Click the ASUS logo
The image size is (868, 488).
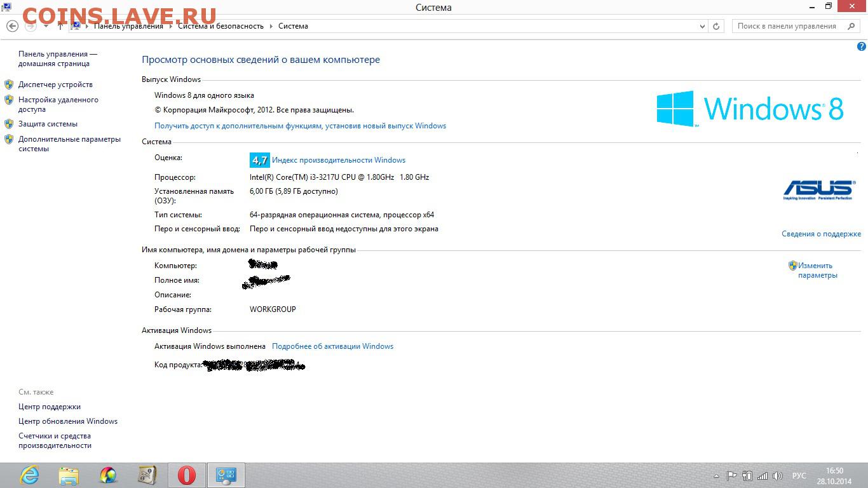(x=819, y=190)
